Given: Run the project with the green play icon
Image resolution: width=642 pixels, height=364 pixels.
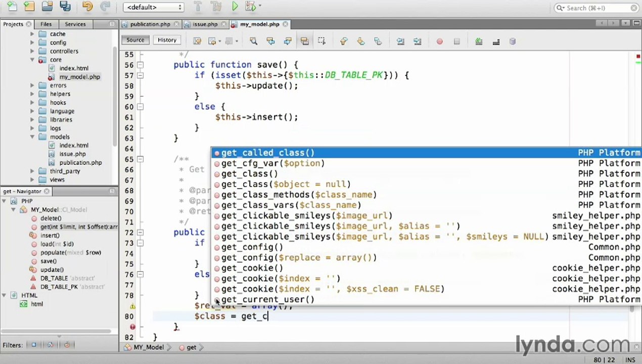Looking at the screenshot, I should pyautogui.click(x=235, y=7).
